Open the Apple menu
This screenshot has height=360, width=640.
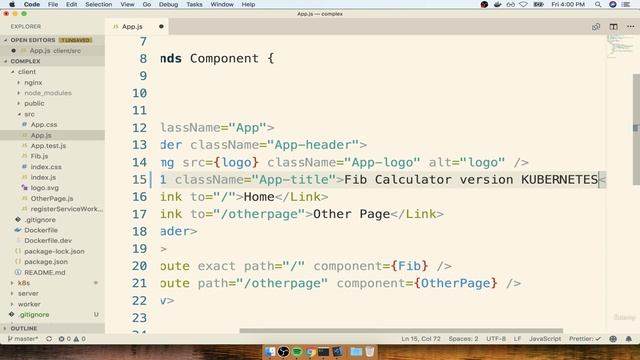12,4
